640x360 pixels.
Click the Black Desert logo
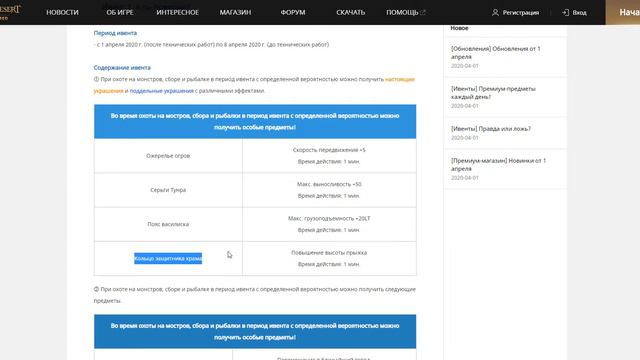[x=10, y=12]
